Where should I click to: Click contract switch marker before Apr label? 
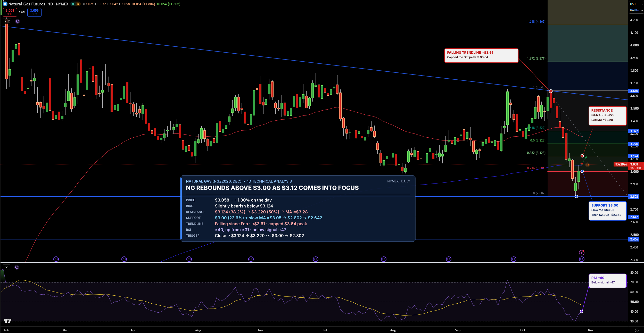pyautogui.click(x=124, y=259)
